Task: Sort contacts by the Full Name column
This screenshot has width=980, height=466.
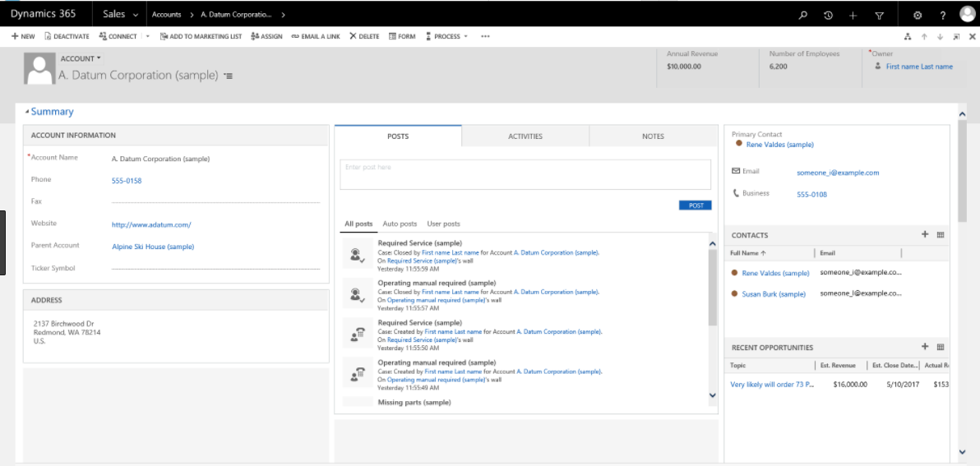Action: click(x=749, y=253)
